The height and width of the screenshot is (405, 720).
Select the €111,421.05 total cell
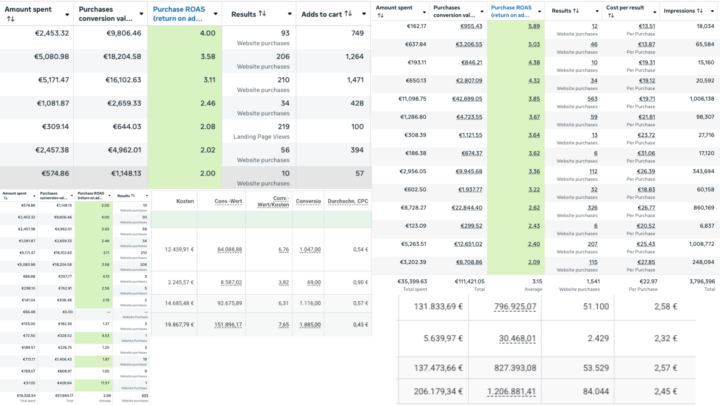(x=469, y=281)
